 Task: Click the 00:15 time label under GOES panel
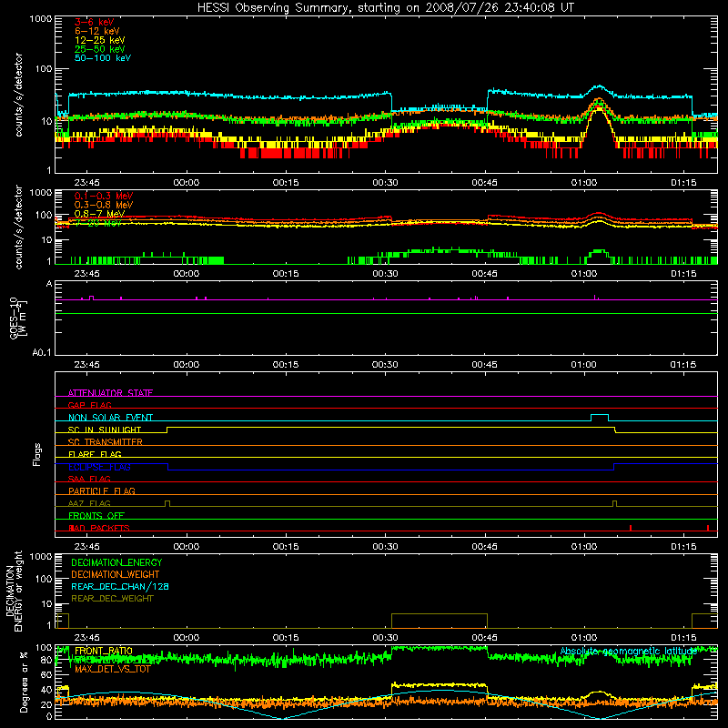[286, 365]
